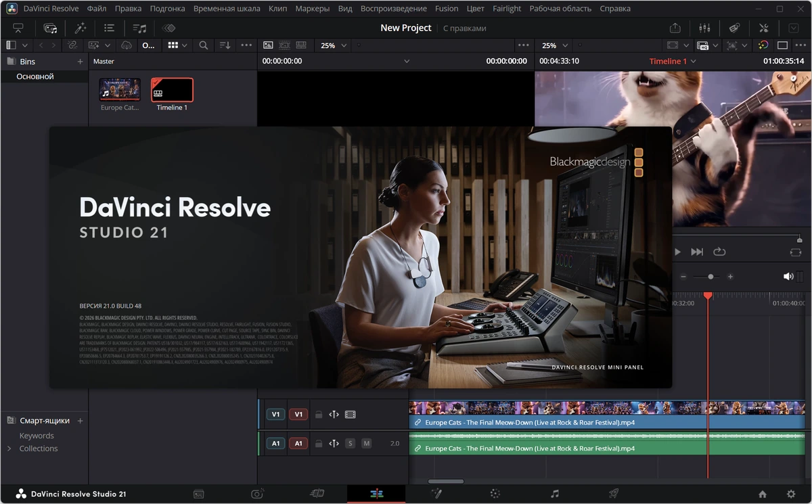Toggle auto-select on track V1

point(334,415)
